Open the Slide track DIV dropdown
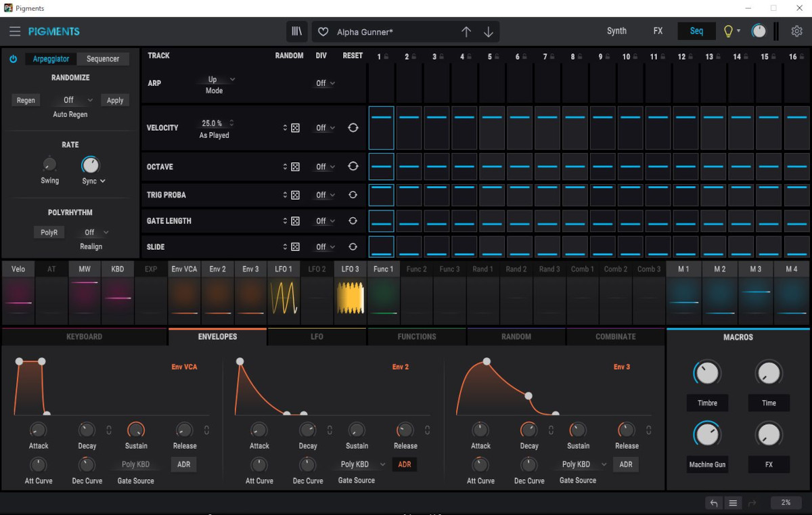 (x=325, y=247)
